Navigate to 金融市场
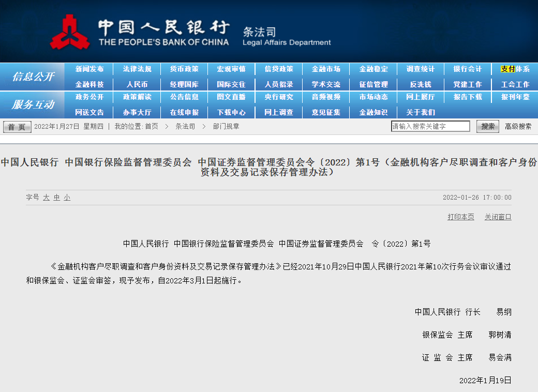 (x=326, y=69)
